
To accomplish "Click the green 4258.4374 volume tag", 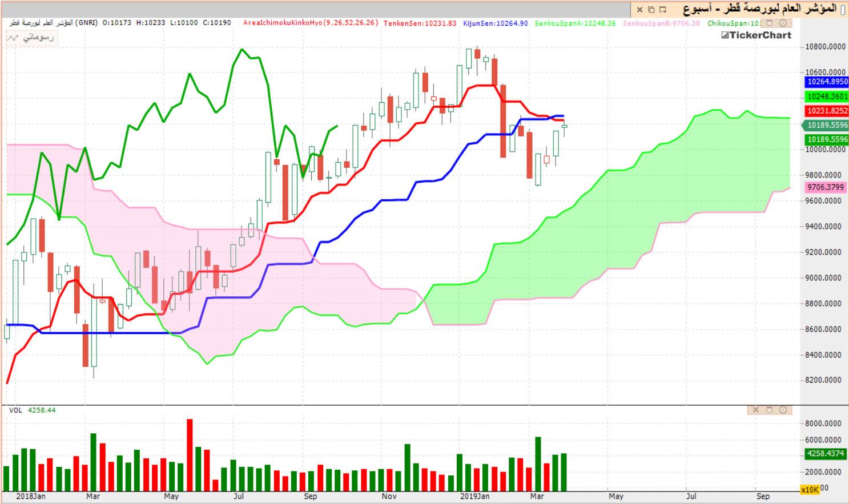I will coord(826,454).
